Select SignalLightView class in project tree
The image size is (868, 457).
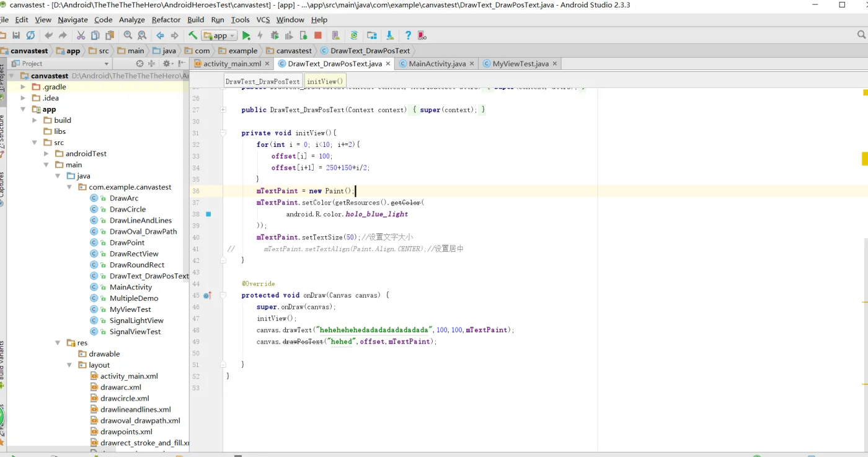tap(136, 321)
